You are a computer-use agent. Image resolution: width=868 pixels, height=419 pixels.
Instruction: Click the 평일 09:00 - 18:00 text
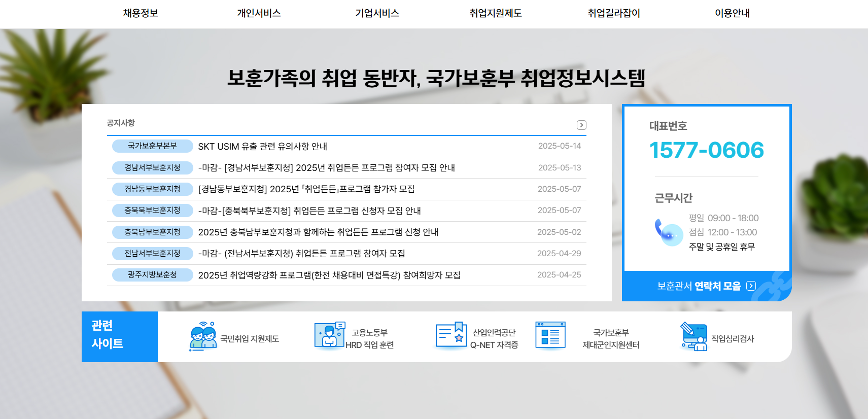[723, 218]
